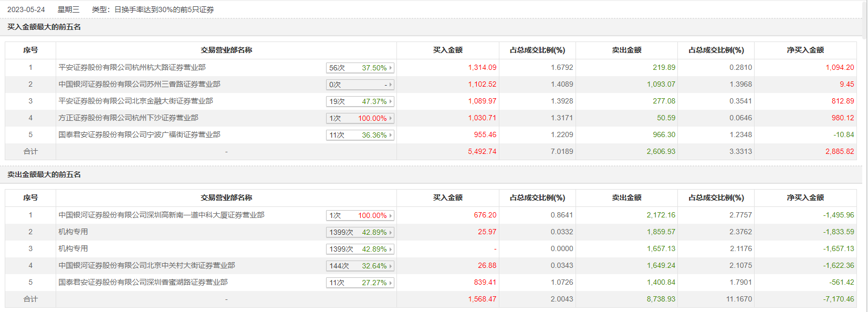Image resolution: width=868 pixels, height=312 pixels.
Task: Open 中国银河证券苏州三香路证券营业部 link
Action: 139,84
